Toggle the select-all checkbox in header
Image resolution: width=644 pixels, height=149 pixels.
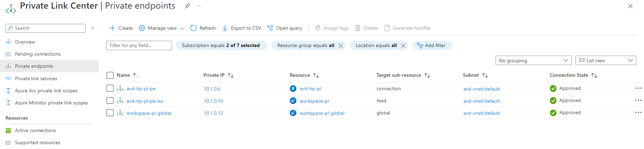click(110, 75)
